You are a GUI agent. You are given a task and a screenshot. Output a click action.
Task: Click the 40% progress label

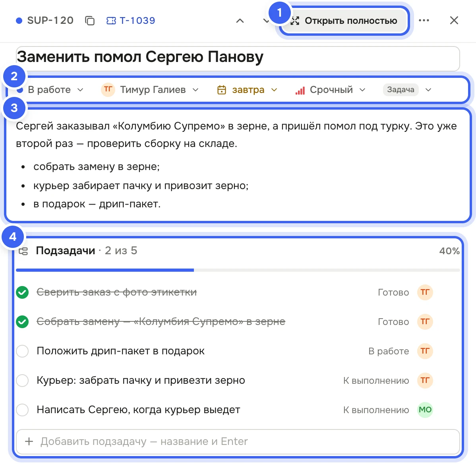click(449, 251)
